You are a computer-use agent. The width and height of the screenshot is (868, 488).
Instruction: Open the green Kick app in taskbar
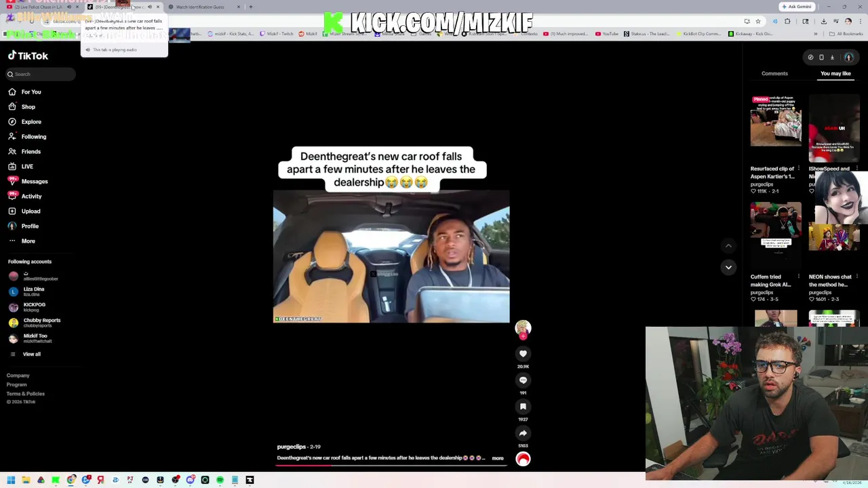(x=56, y=480)
